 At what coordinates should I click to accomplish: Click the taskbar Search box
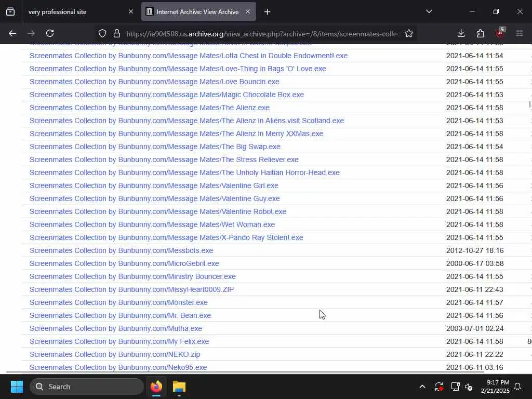(x=87, y=387)
